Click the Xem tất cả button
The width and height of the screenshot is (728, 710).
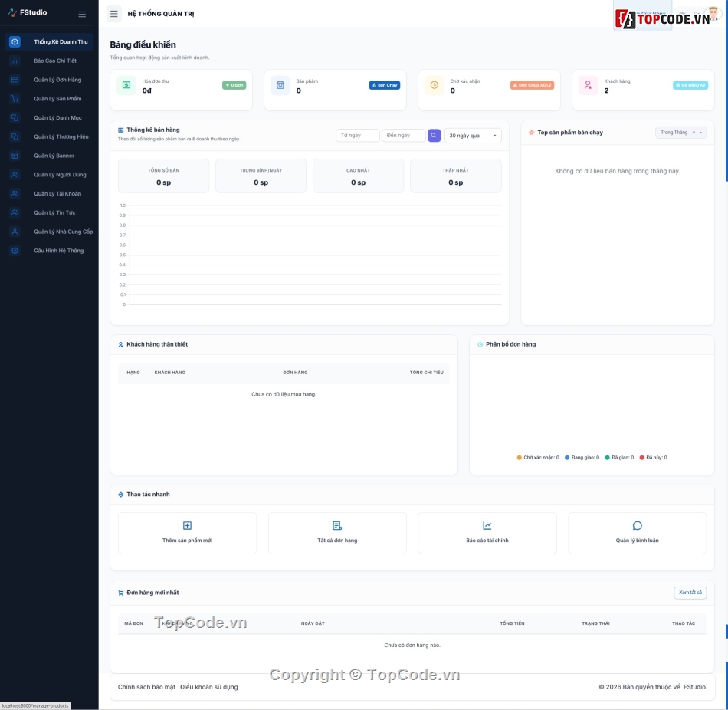tap(690, 593)
